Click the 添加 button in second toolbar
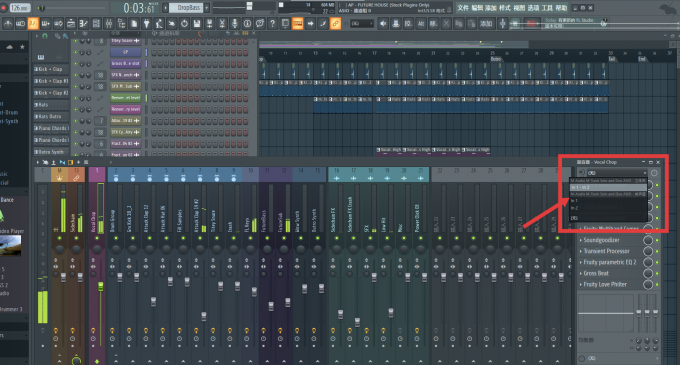This screenshot has width=680, height=365. click(x=486, y=24)
